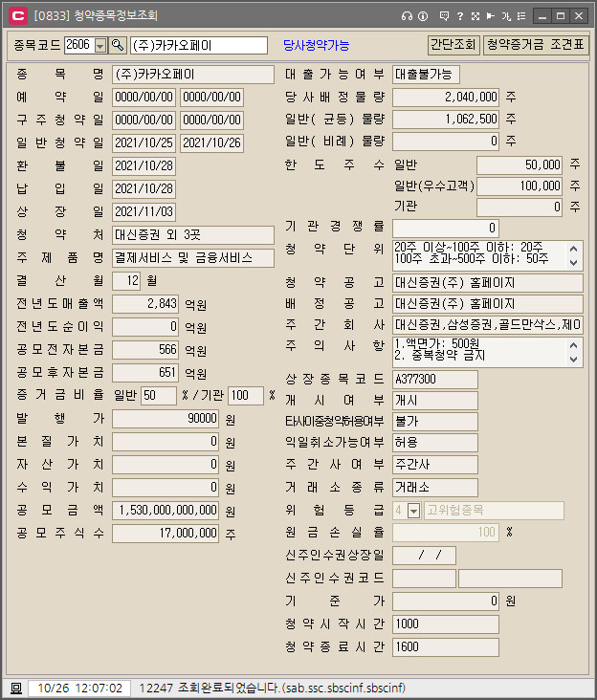Click the question mark help icon
The width and height of the screenshot is (597, 700).
click(x=459, y=16)
